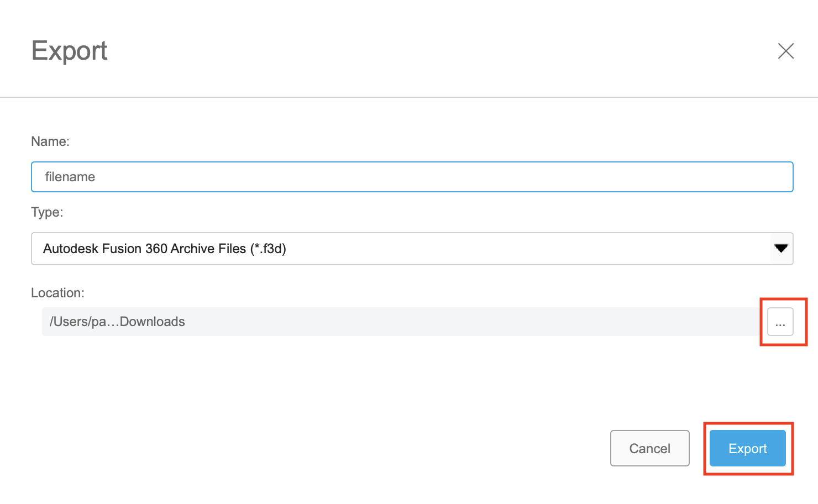818x504 pixels.
Task: Click the 'Location:' label
Action: pyautogui.click(x=57, y=293)
